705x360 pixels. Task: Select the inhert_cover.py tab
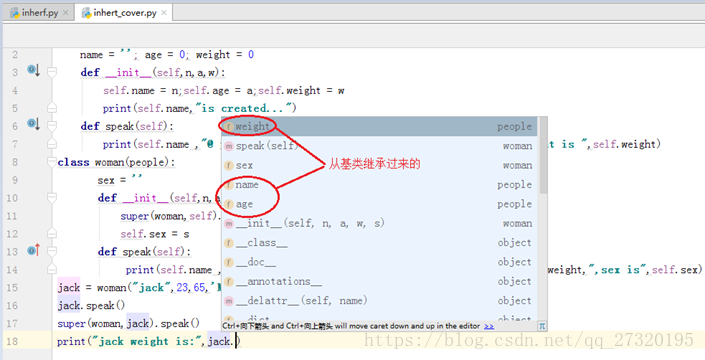(123, 13)
